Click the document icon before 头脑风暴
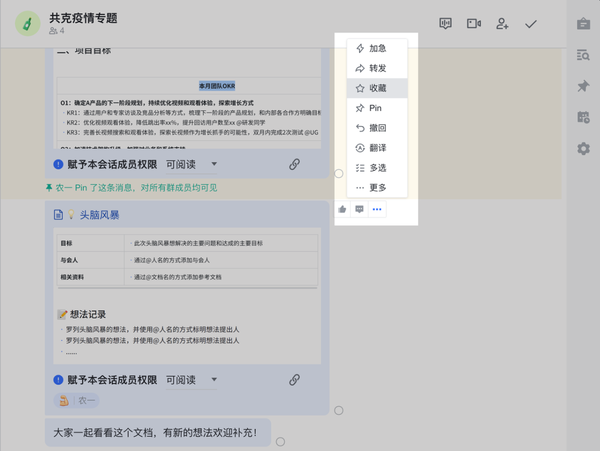This screenshot has height=451, width=600. click(58, 215)
